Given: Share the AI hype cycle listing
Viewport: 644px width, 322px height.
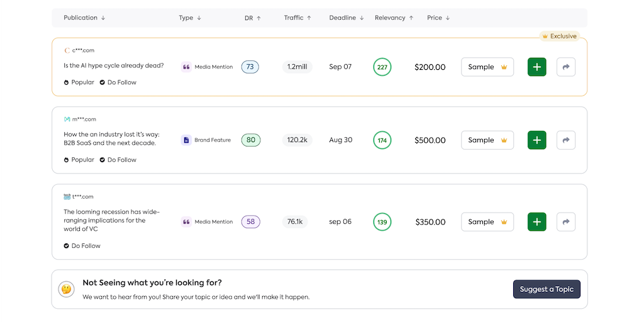Looking at the screenshot, I should pos(566,67).
